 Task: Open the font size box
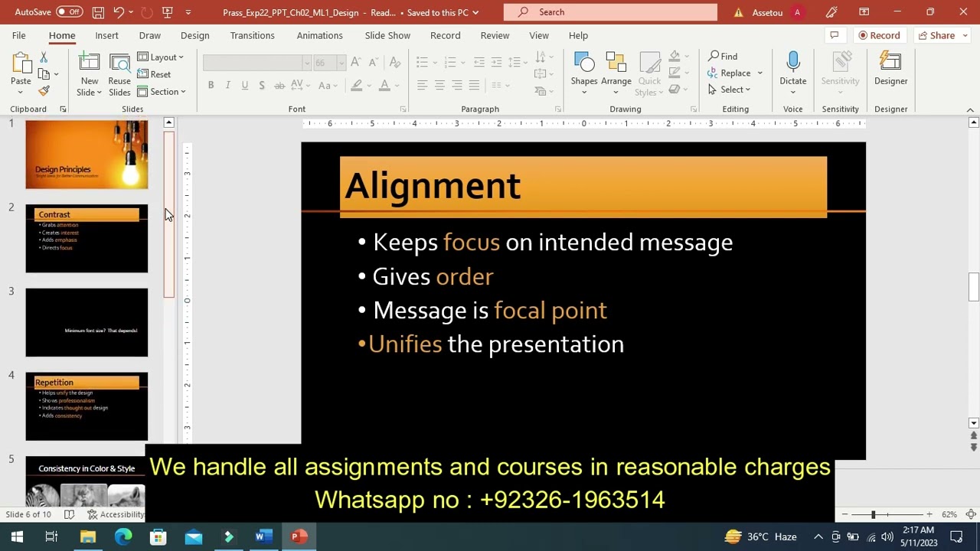tap(328, 62)
